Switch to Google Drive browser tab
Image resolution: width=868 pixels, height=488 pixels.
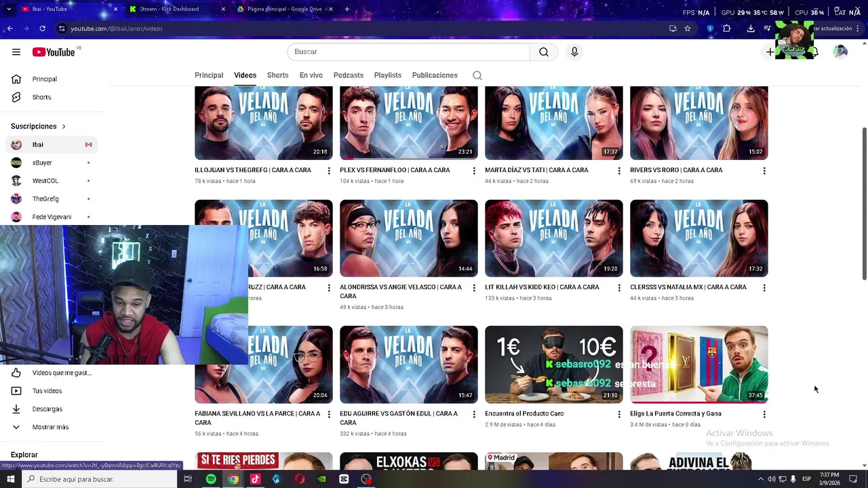[283, 9]
